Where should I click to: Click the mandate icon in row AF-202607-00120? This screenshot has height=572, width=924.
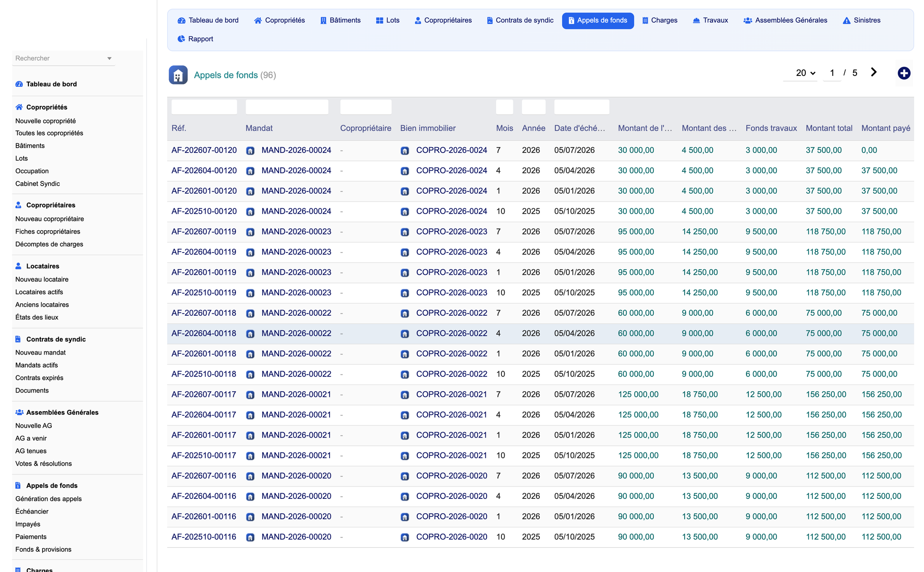(x=250, y=150)
